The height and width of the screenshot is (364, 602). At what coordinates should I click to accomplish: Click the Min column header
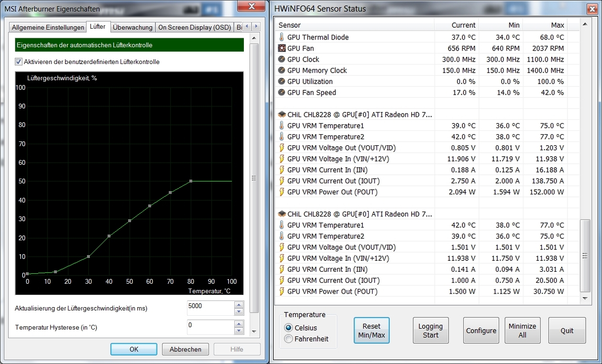coord(501,25)
